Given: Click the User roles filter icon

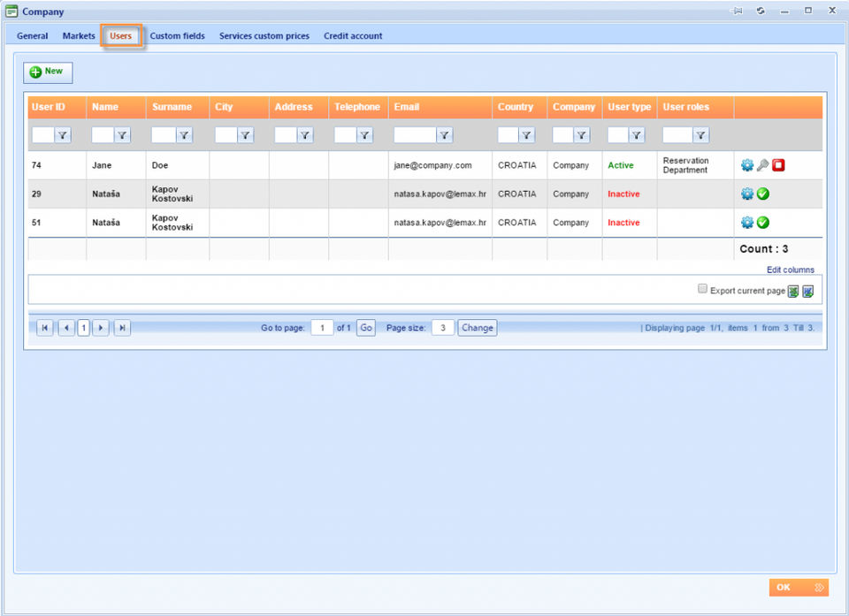Looking at the screenshot, I should point(700,135).
